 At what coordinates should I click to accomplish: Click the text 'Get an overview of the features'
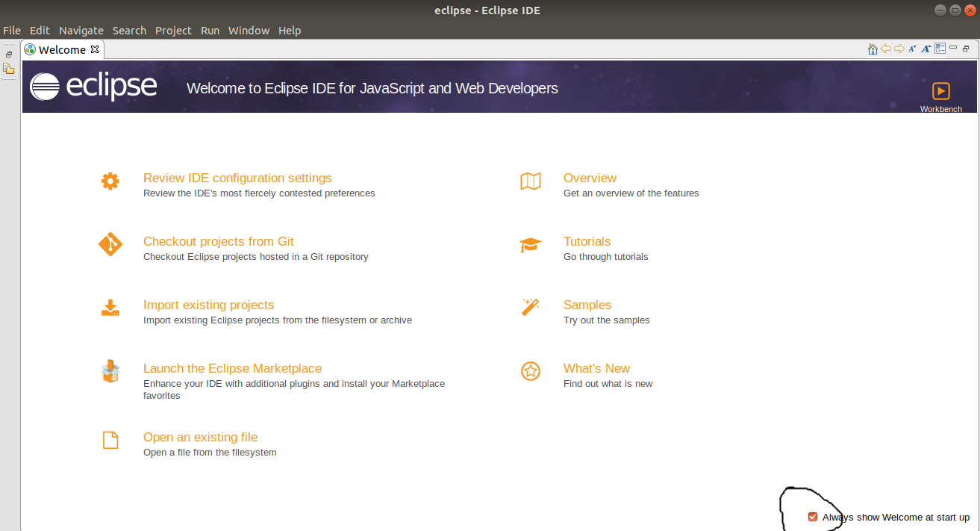[631, 193]
